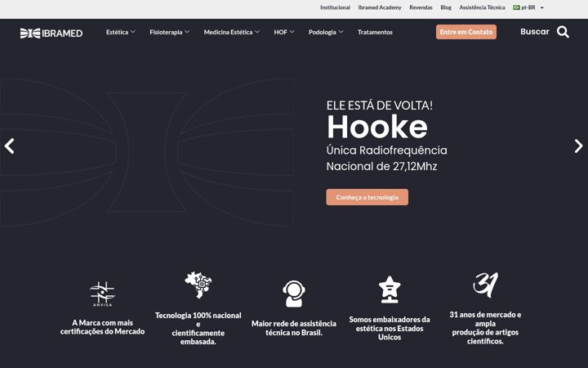Open the pt-BR language selector arrow
The width and height of the screenshot is (588, 368).
tap(542, 8)
